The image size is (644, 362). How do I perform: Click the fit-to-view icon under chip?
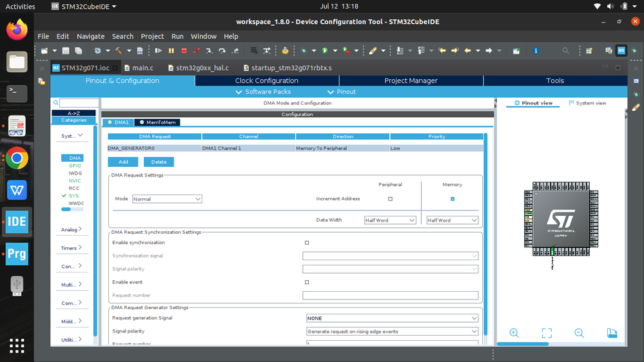[x=547, y=333]
